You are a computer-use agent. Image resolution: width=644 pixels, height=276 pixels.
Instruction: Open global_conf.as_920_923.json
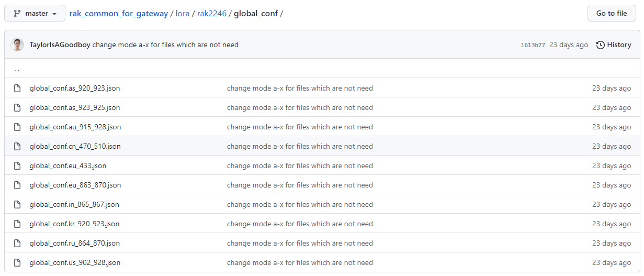75,88
